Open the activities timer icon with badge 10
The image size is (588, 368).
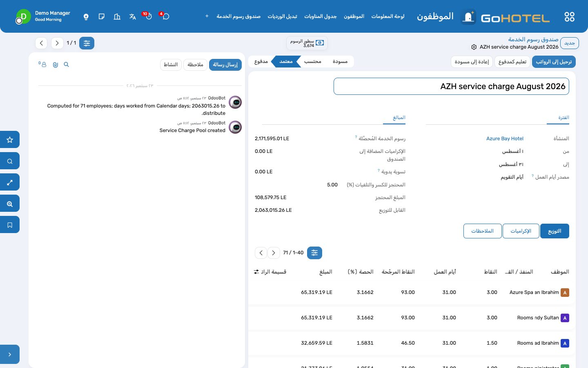point(148,16)
